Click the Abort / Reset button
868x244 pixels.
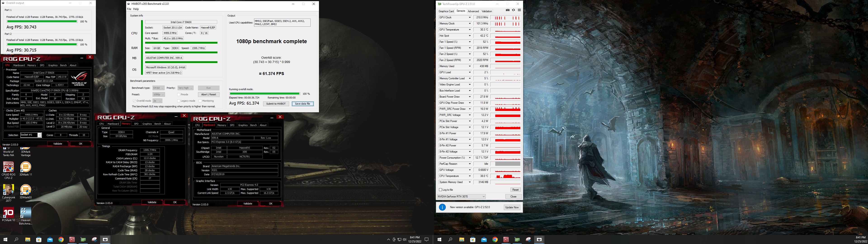(x=209, y=95)
